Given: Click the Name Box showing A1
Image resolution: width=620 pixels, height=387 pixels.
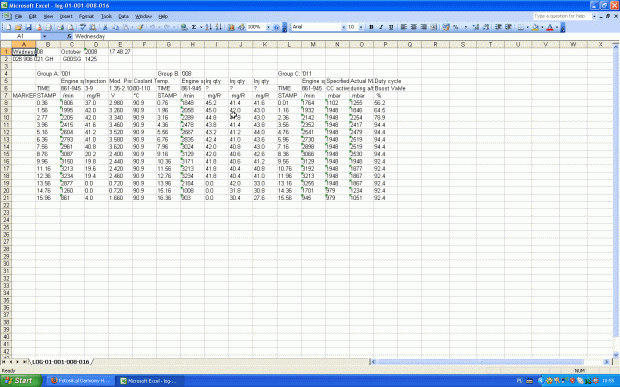Looking at the screenshot, I should pyautogui.click(x=21, y=36).
